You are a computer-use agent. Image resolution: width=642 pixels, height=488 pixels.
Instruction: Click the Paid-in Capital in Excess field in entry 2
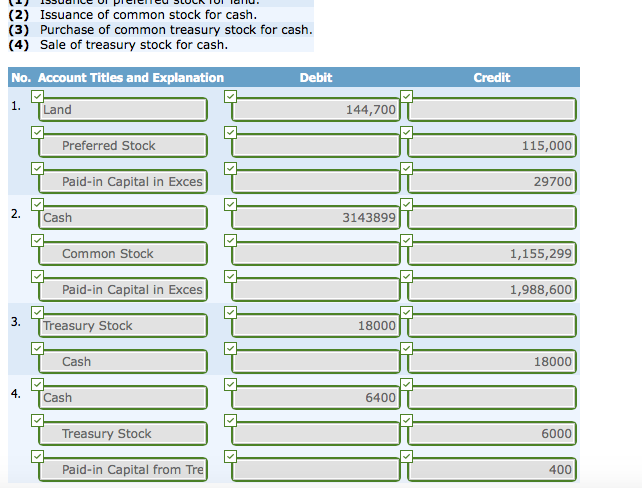tap(123, 289)
